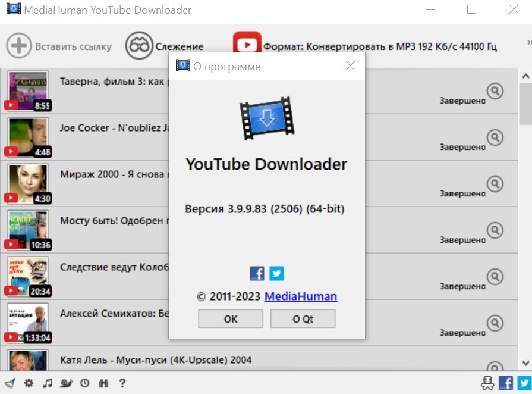Click the facebook icon in the About dialog
532x394 pixels.
[x=257, y=273]
